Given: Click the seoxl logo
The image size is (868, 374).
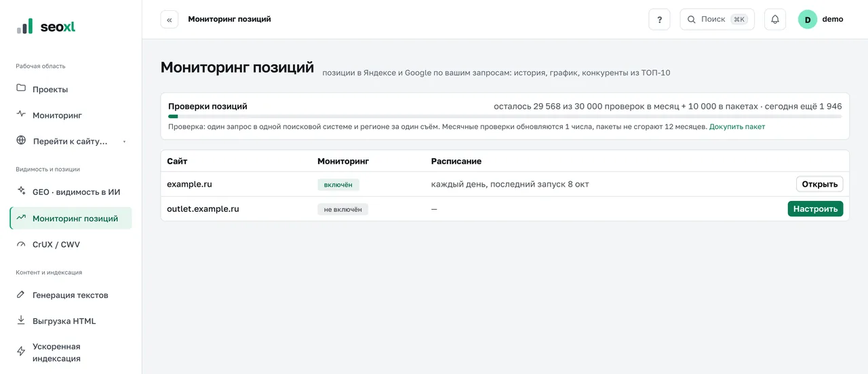Looking at the screenshot, I should point(46,27).
